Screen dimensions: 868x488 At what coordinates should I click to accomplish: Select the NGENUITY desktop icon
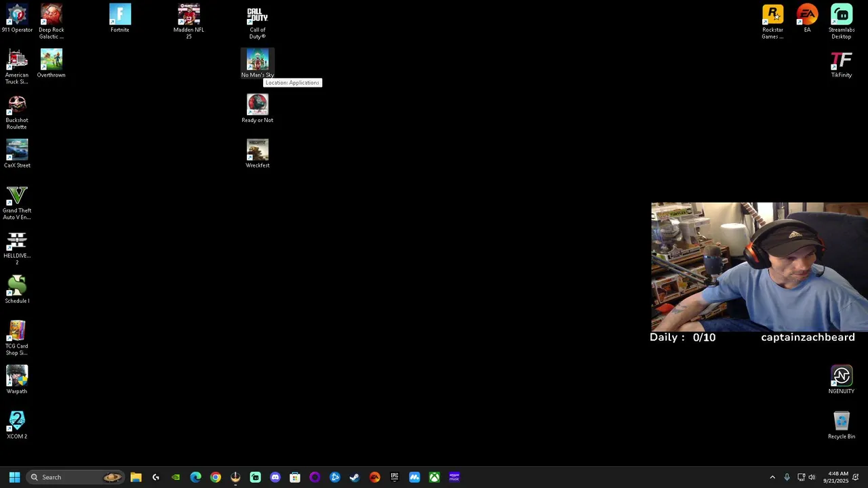[x=842, y=380]
